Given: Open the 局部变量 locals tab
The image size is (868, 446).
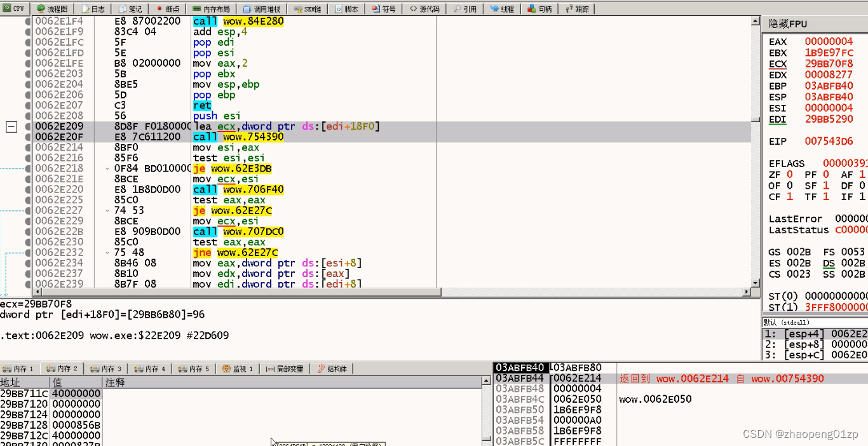Looking at the screenshot, I should click(285, 368).
